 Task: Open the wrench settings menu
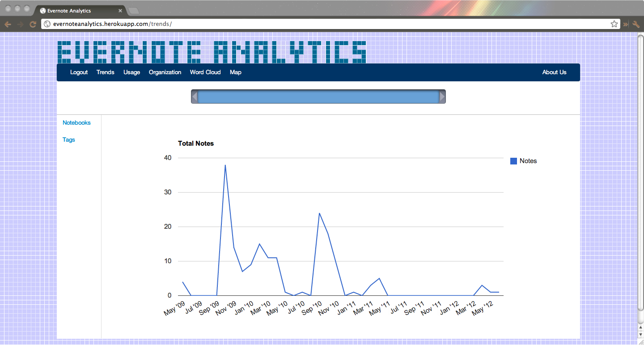(636, 24)
